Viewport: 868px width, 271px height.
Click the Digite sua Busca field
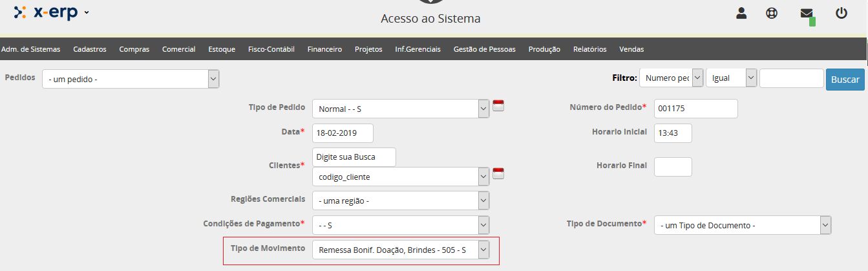pyautogui.click(x=354, y=157)
